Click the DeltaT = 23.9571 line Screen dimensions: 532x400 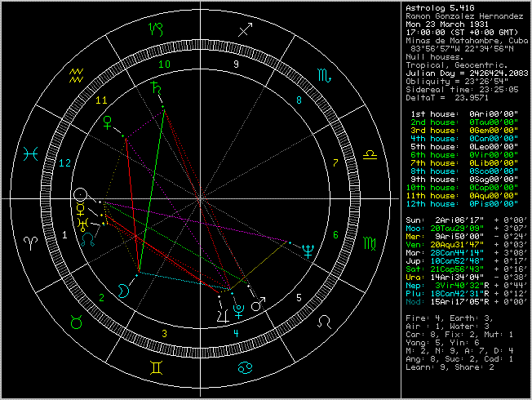(x=447, y=98)
